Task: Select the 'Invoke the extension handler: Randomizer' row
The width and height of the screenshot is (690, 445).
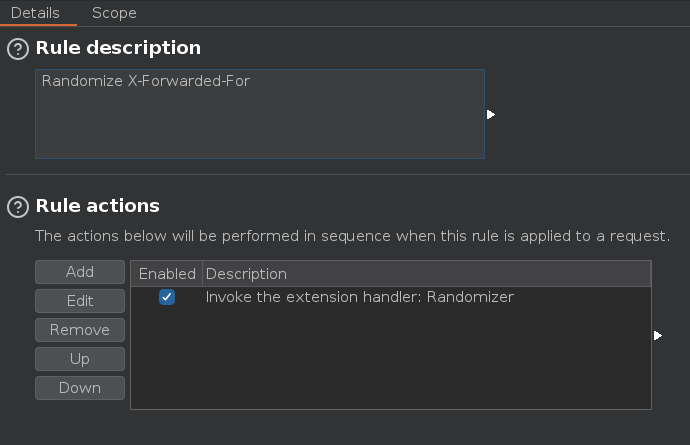Action: point(360,297)
